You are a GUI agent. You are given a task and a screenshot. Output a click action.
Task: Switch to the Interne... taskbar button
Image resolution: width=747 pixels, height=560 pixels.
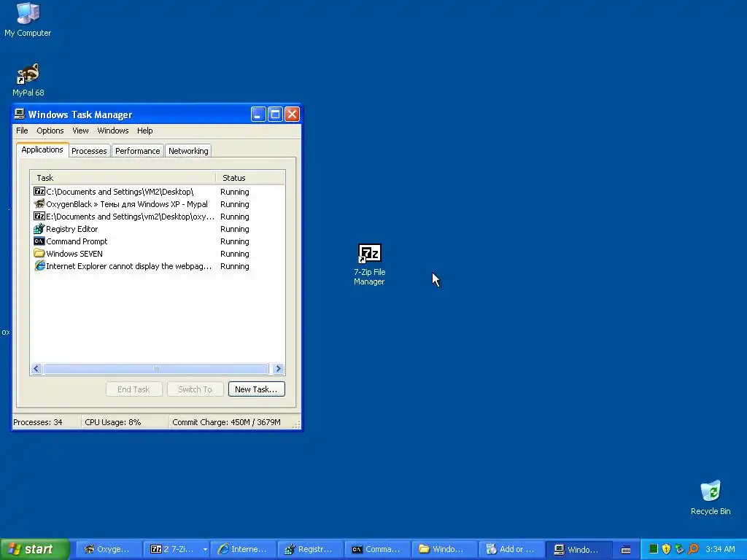243,549
